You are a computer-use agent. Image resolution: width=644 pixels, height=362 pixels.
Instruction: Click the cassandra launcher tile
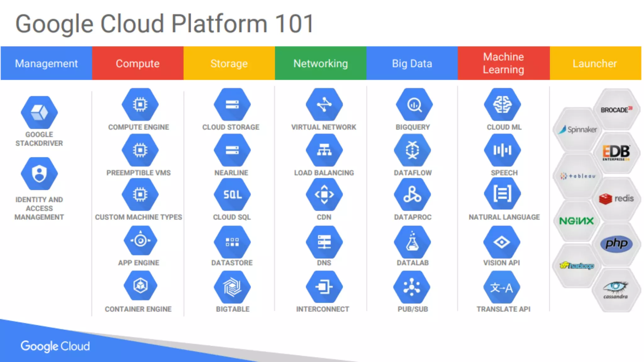coord(615,290)
